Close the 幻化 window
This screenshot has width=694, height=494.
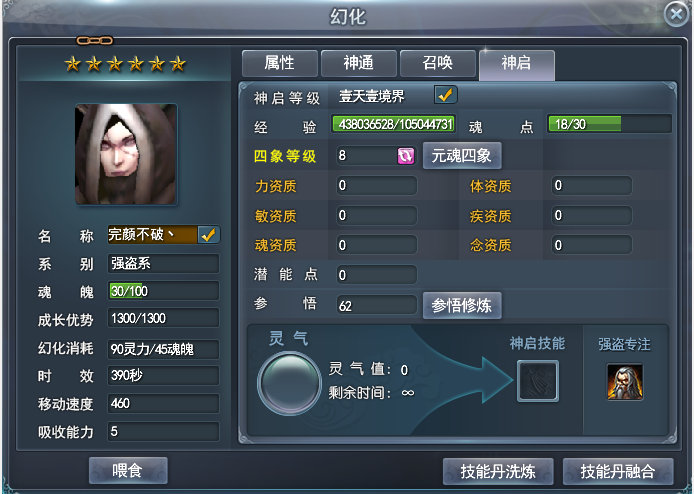(677, 15)
